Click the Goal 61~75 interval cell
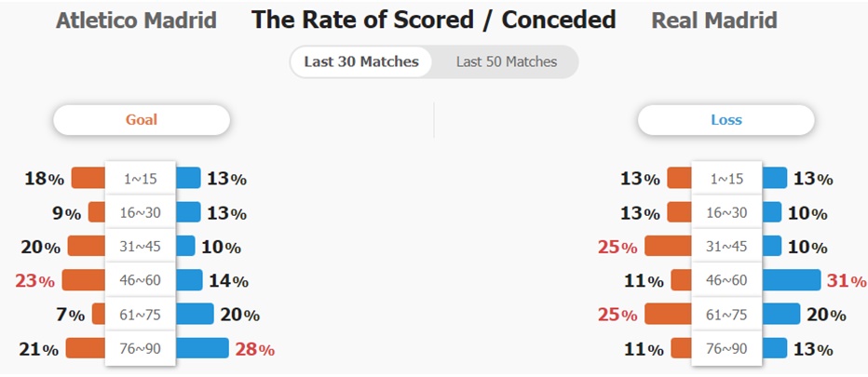This screenshot has width=868, height=377. coord(140,315)
